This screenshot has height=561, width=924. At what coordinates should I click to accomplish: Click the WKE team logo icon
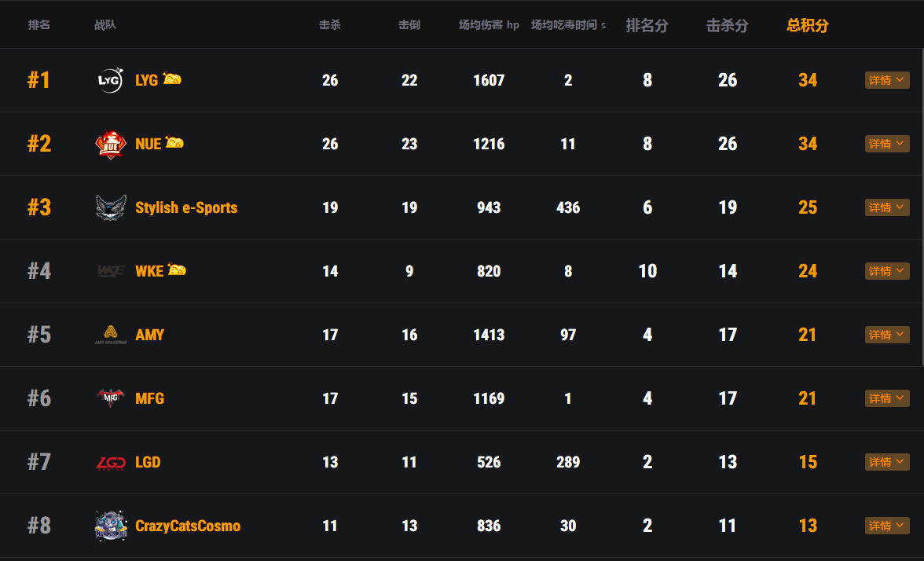coord(111,271)
